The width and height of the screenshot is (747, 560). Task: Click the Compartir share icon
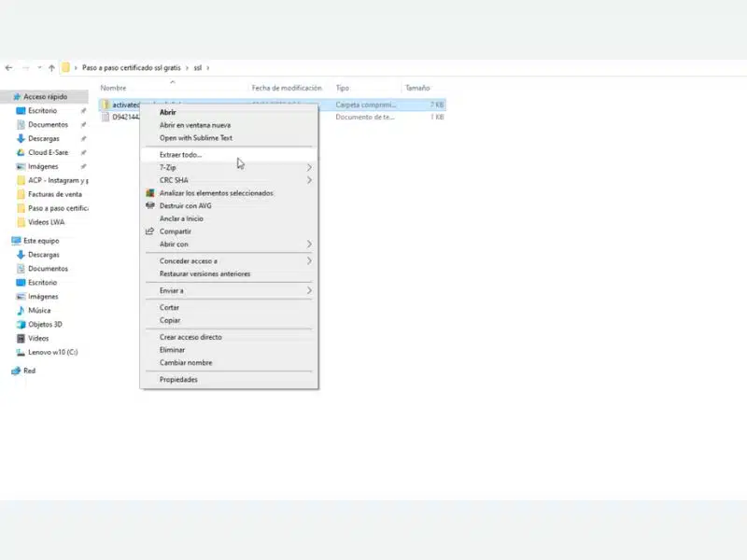click(x=152, y=231)
